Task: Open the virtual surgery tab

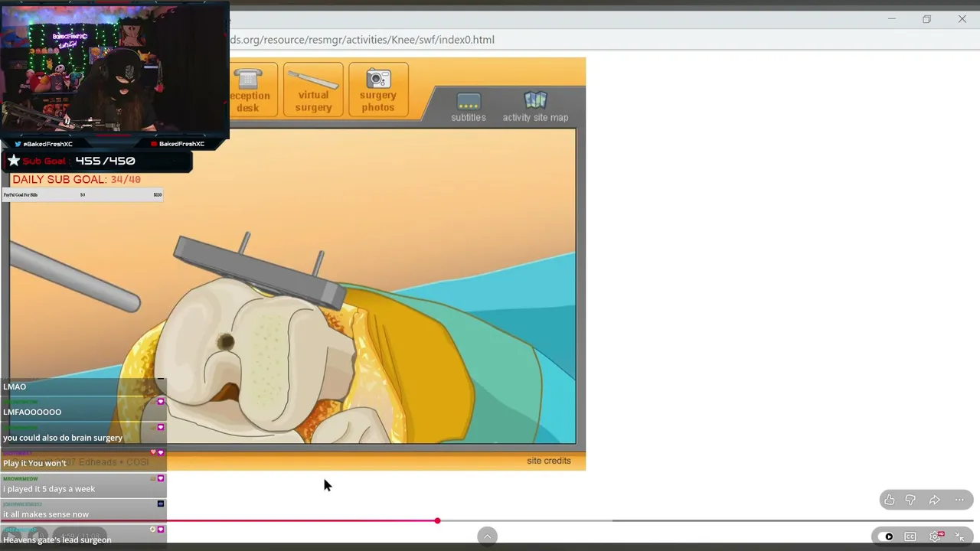Action: click(313, 90)
